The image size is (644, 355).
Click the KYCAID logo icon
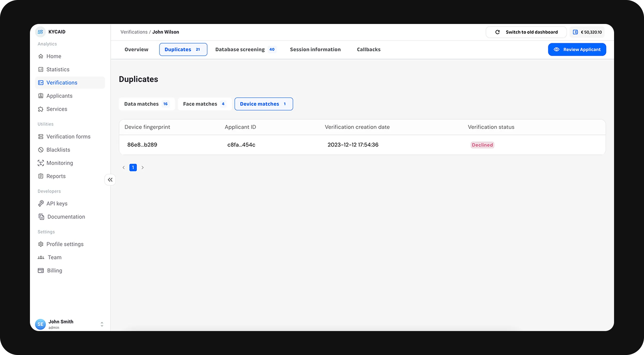(x=40, y=32)
